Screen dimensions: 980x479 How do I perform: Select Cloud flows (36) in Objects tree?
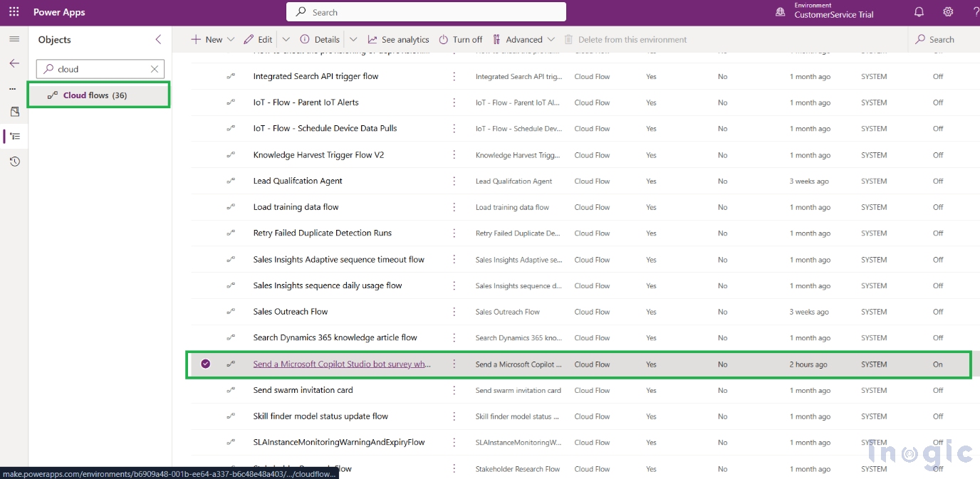[95, 95]
